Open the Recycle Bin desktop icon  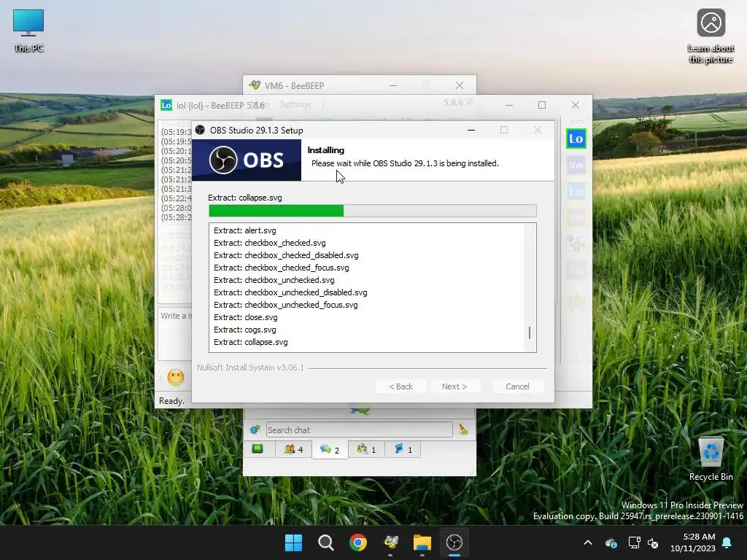[x=711, y=459]
